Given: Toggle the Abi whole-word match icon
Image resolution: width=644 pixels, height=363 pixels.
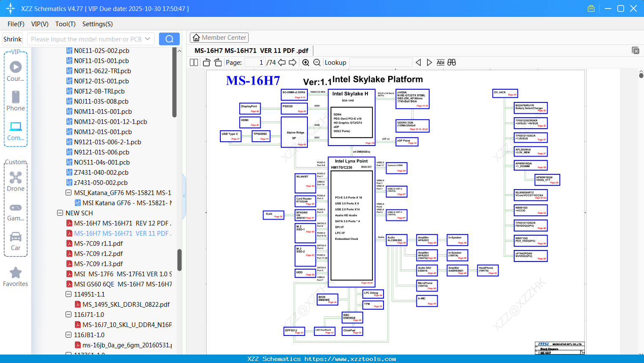Looking at the screenshot, I should [441, 63].
